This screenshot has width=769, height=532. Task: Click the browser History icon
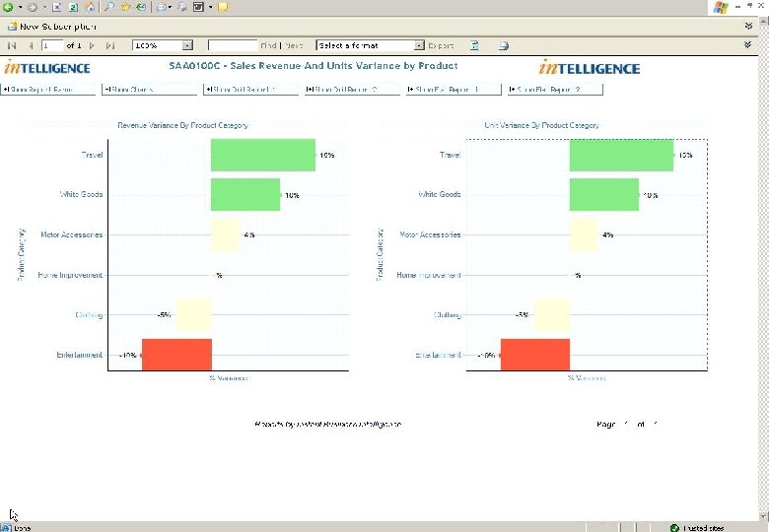click(141, 7)
